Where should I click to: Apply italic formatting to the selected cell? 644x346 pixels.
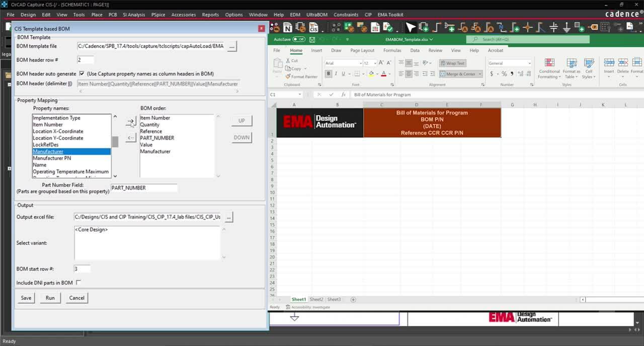pos(336,74)
